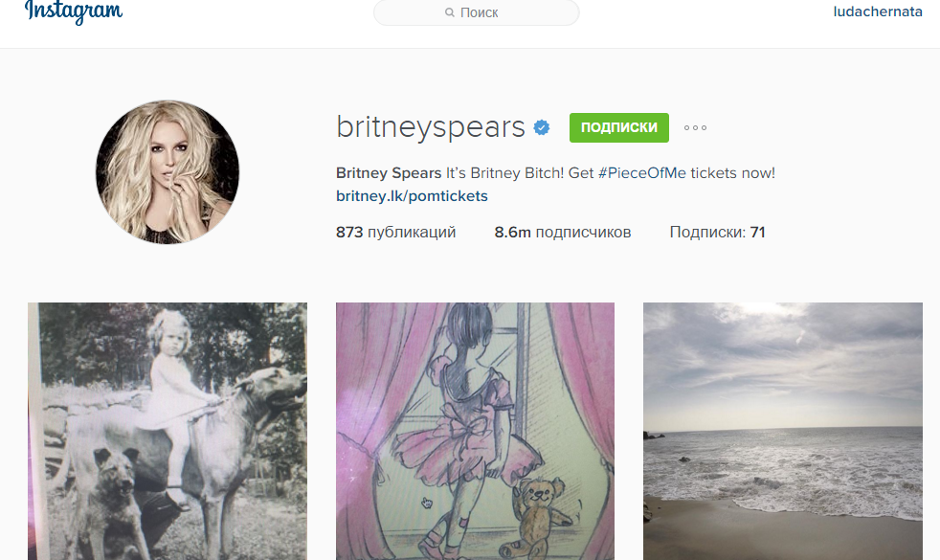The width and height of the screenshot is (940, 560).
Task: Open the ocean beach photo
Action: tap(783, 431)
